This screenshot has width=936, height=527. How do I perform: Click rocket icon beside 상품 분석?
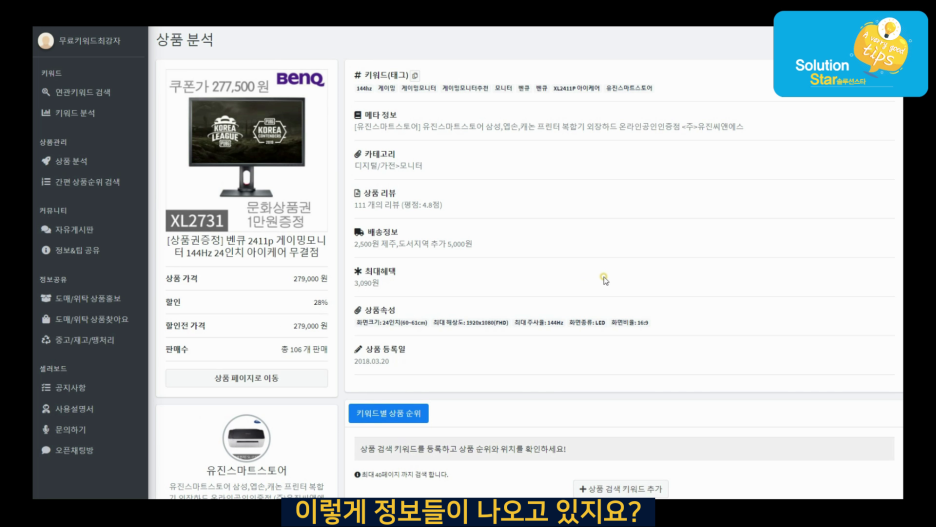pyautogui.click(x=46, y=161)
